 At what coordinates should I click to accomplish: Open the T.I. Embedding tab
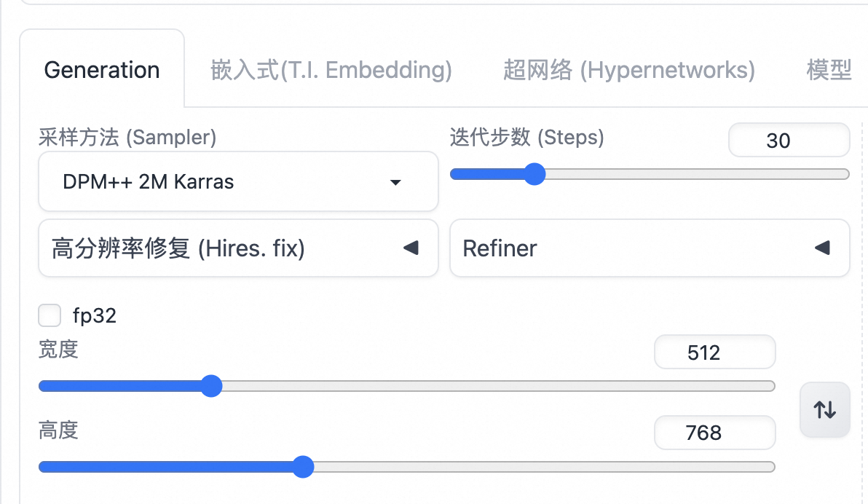pos(331,70)
